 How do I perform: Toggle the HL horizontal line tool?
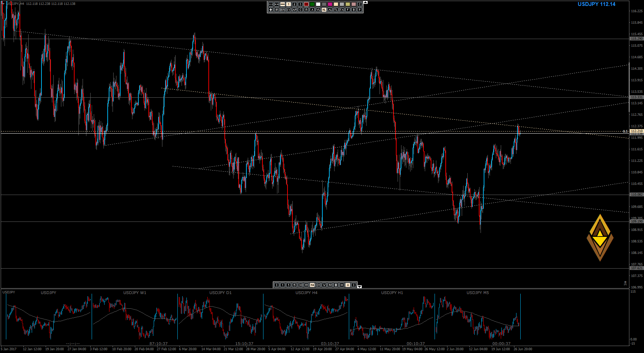click(324, 10)
